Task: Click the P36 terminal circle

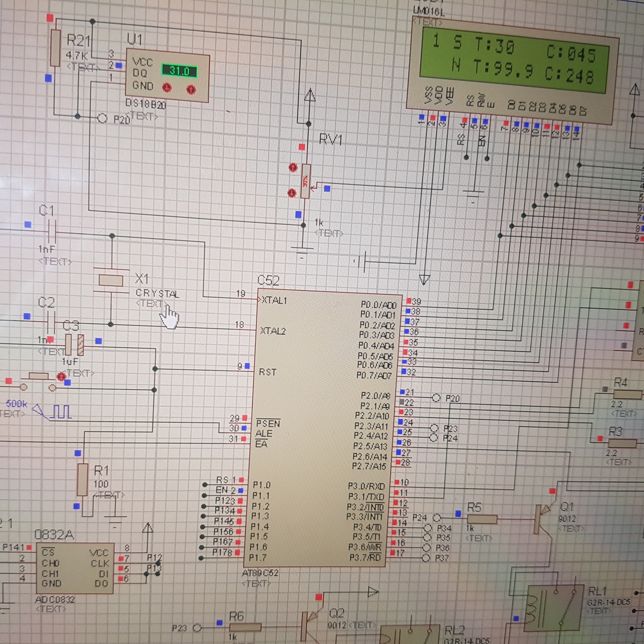Action: 426,547
